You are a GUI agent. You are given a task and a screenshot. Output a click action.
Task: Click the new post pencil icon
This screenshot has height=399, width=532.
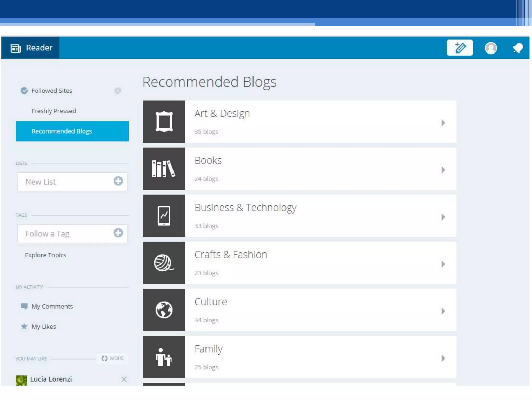[x=460, y=48]
